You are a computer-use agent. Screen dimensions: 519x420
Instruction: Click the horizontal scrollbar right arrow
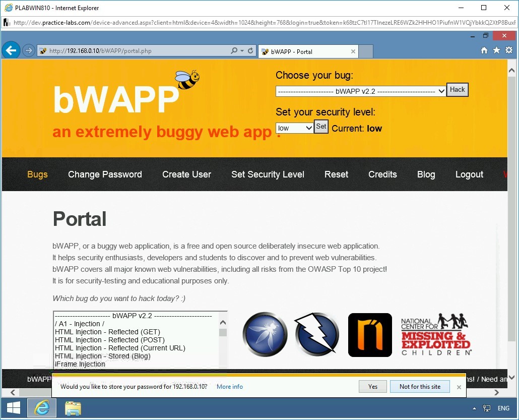tap(496, 392)
